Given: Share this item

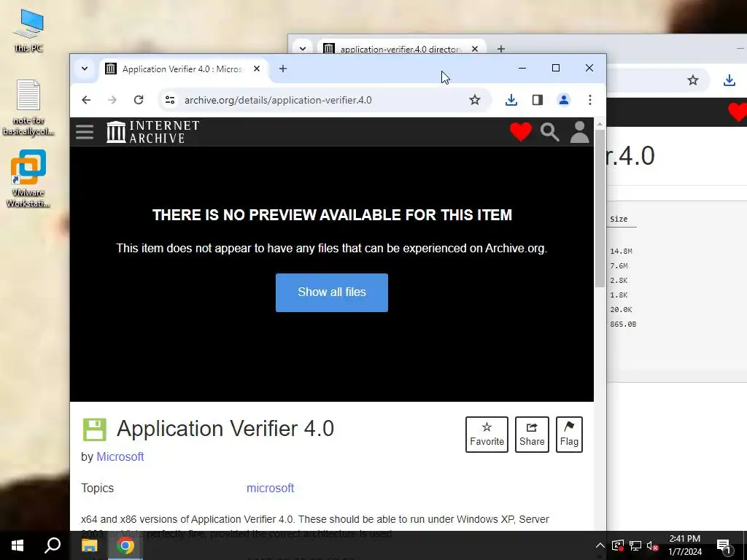Looking at the screenshot, I should (x=532, y=435).
